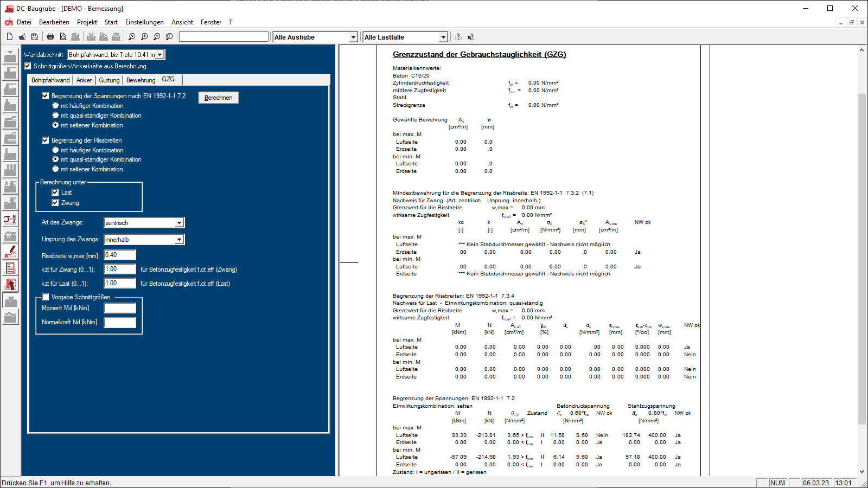Screen dimensions: 868x488
Task: Switch to the Bohrpfahlwand tab
Action: (x=50, y=80)
